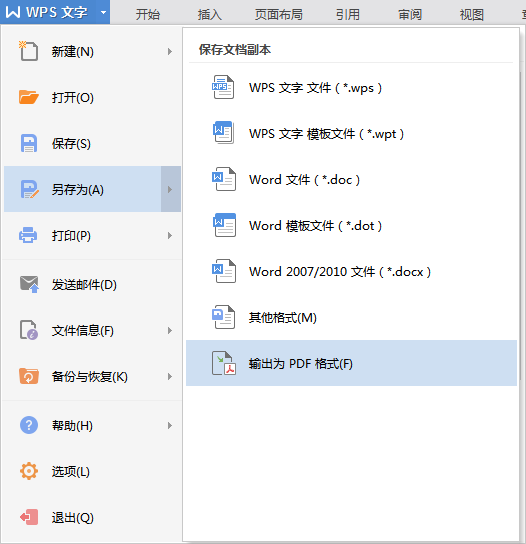Click the WPS 文字 application button label
Image resolution: width=526 pixels, height=544 pixels.
(x=57, y=12)
